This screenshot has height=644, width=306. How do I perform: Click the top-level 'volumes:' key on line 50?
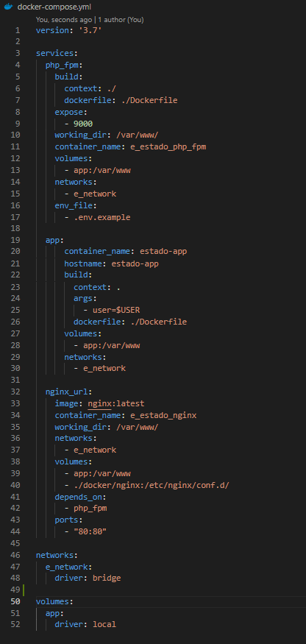[54, 601]
